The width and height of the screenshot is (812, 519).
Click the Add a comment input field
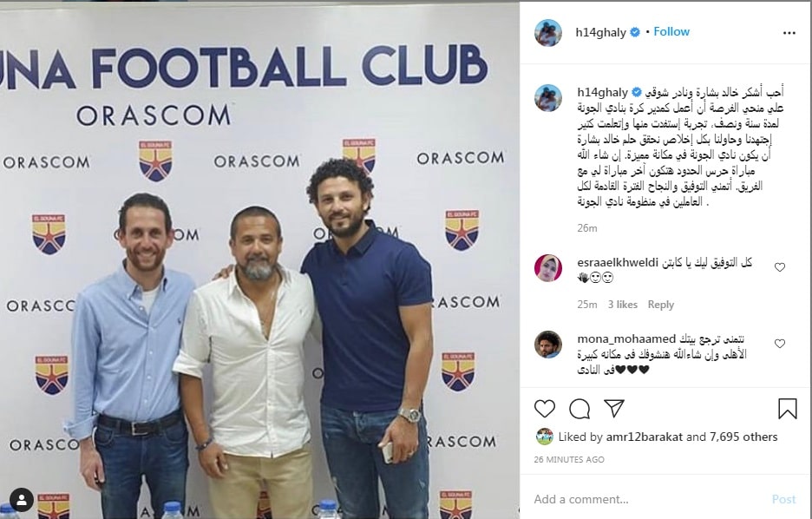tap(647, 499)
